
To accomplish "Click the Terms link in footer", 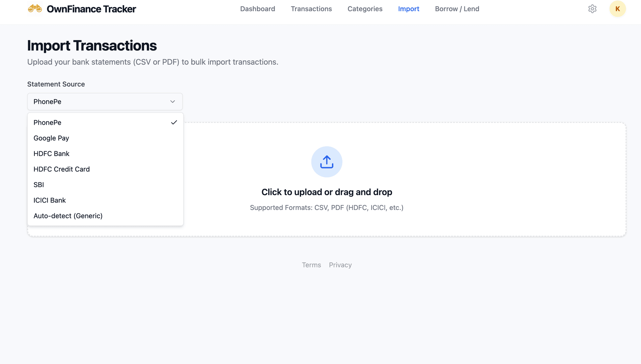I will 311,265.
